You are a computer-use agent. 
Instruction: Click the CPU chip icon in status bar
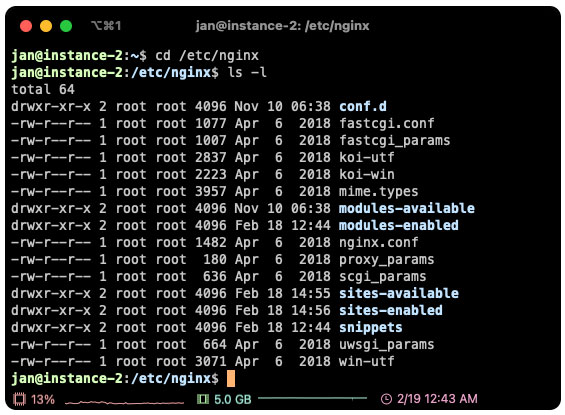[19, 399]
